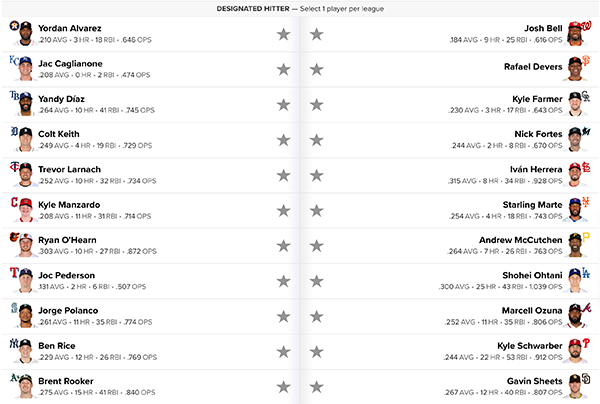The image size is (600, 404).
Task: Click the Kyle Manzardo name
Action: click(69, 205)
